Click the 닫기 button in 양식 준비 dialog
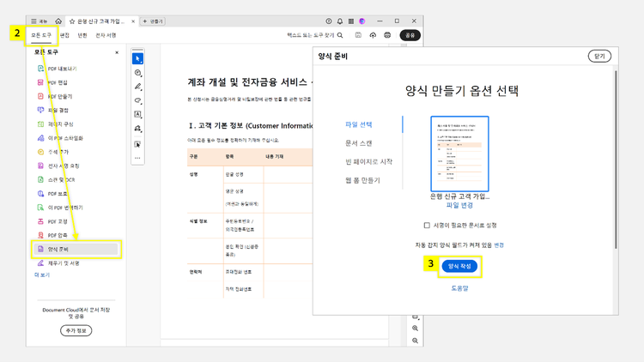The image size is (644, 362). 599,57
